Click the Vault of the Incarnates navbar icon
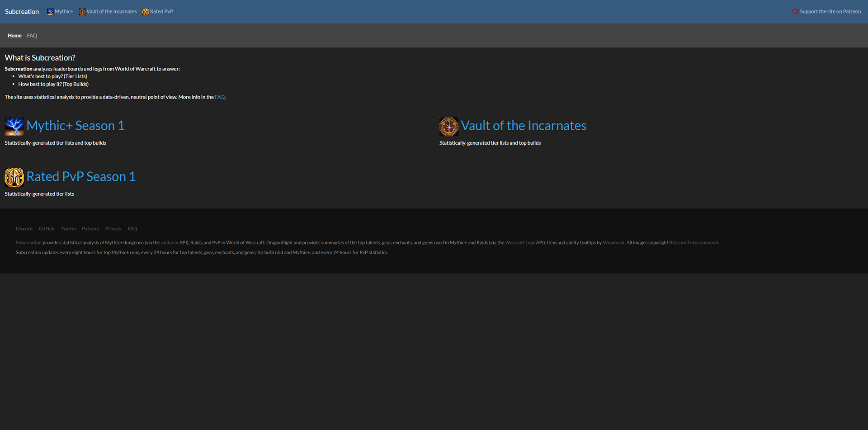The width and height of the screenshot is (868, 430). (x=82, y=12)
